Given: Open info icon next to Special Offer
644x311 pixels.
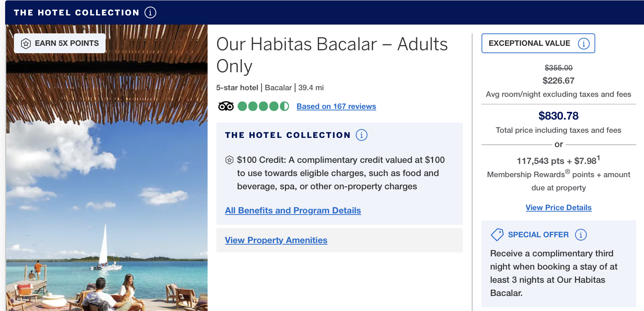Looking at the screenshot, I should [x=581, y=235].
